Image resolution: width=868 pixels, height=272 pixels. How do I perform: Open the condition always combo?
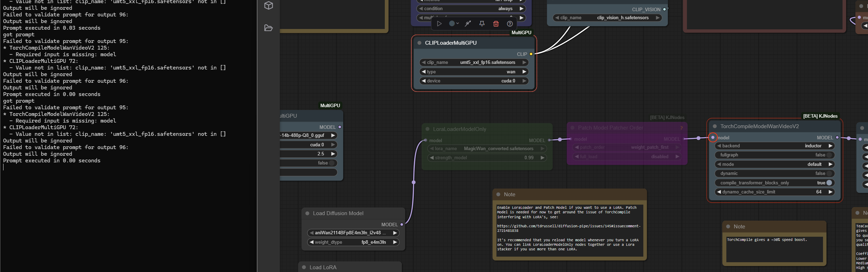[471, 9]
